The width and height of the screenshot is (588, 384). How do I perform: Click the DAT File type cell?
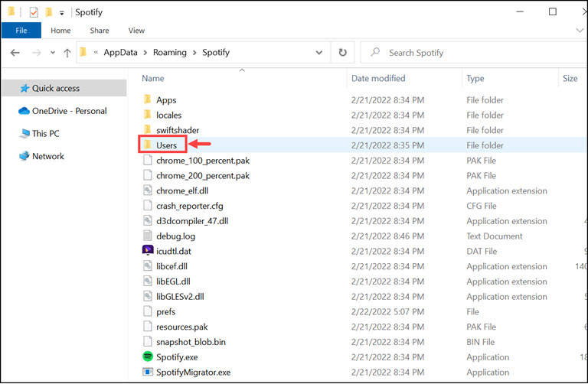[482, 251]
